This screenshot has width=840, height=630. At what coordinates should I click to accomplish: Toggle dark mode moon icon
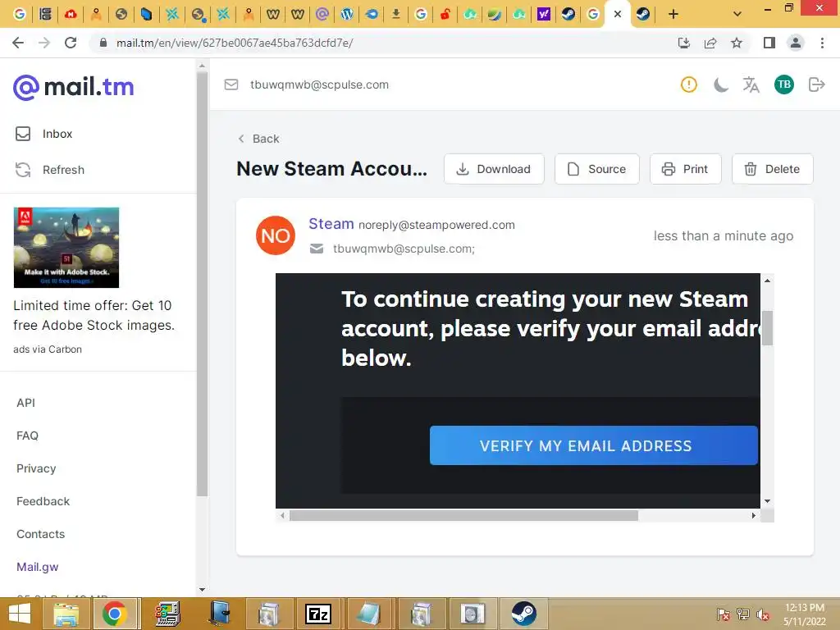pyautogui.click(x=721, y=84)
